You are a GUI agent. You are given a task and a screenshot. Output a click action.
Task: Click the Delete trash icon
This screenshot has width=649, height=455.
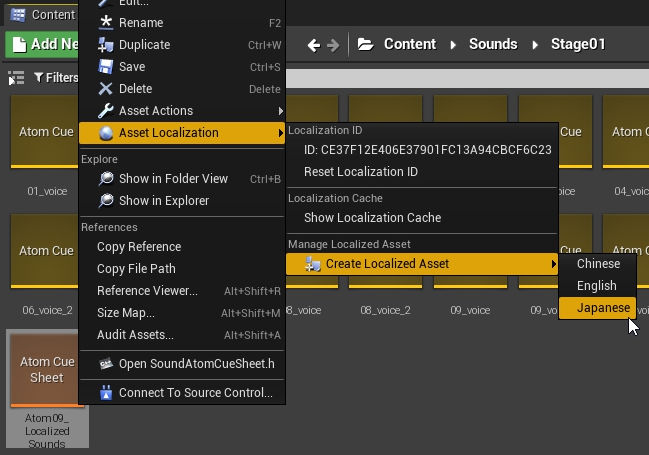point(106,89)
